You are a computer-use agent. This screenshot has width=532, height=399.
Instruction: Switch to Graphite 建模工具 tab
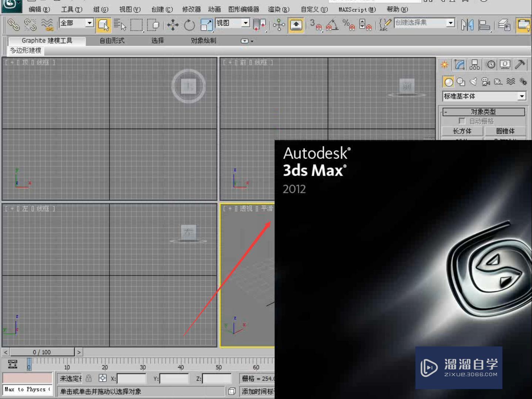tap(47, 41)
